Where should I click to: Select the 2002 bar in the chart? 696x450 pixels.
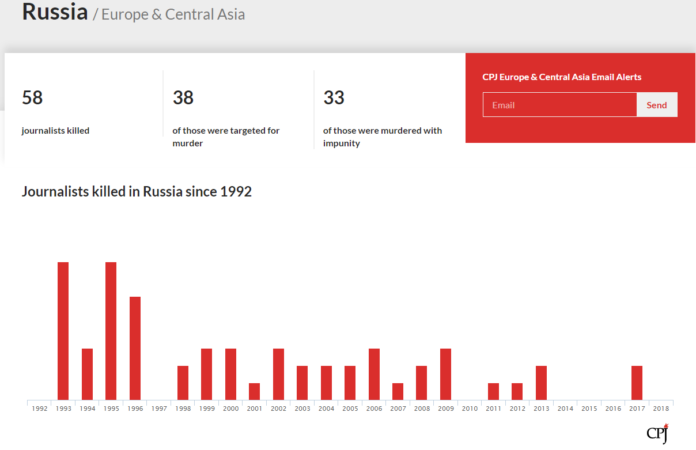tap(278, 374)
